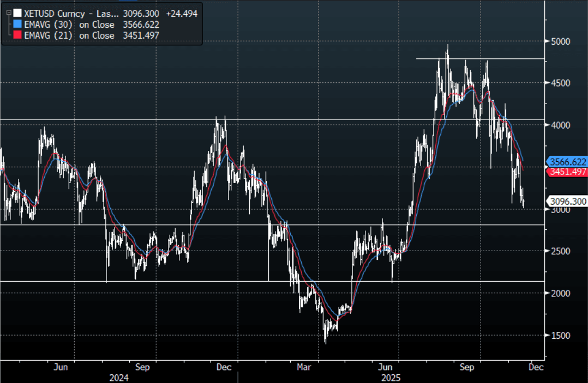Click the blue EMAVG (30) color swatch
Screen dimensions: 588x383
coord(18,24)
